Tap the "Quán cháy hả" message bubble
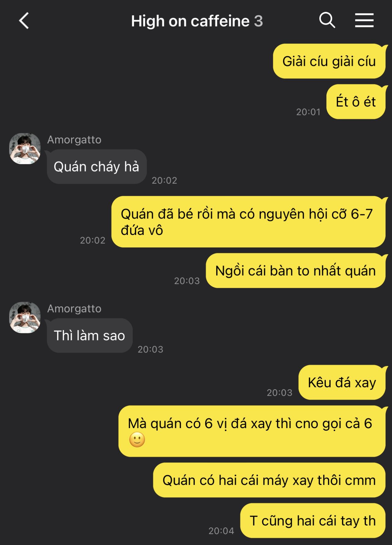This screenshot has height=545, width=392. pyautogui.click(x=97, y=167)
